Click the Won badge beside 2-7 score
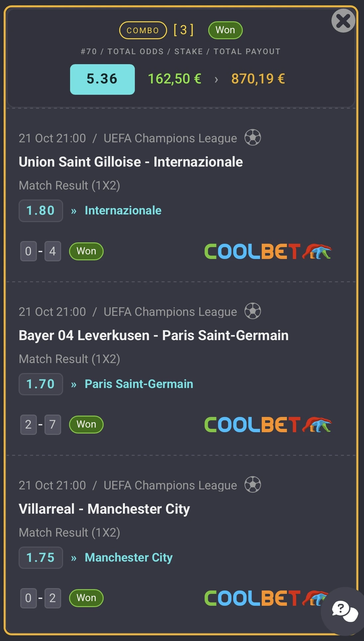Image resolution: width=364 pixels, height=641 pixels. click(86, 425)
